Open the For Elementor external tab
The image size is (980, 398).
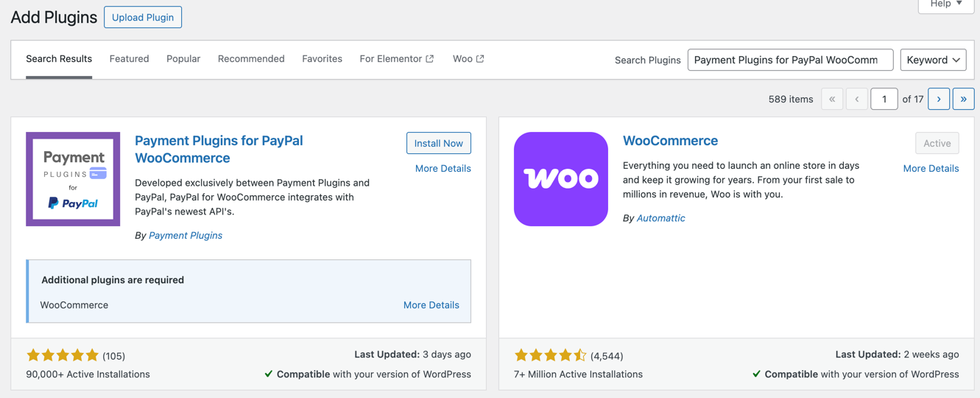click(396, 59)
